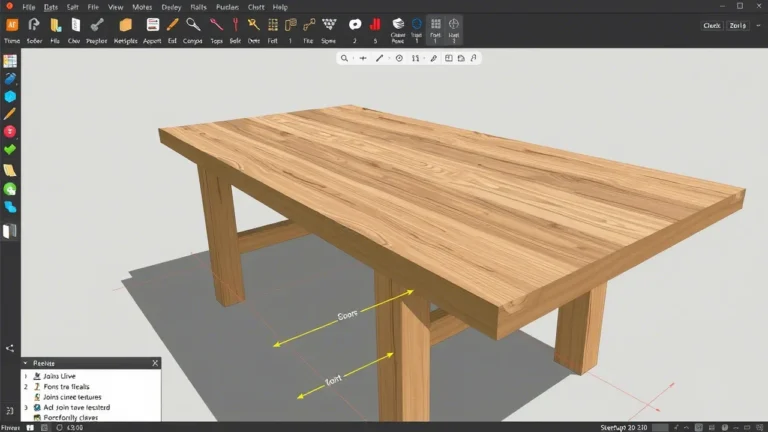The width and height of the screenshot is (768, 432).
Task: Click the gray input box in status bar
Action: [660, 428]
